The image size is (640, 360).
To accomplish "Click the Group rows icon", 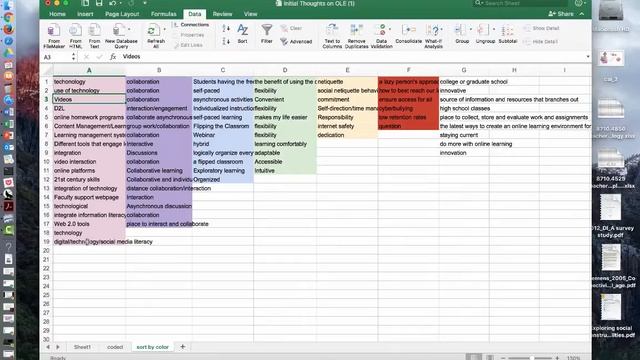I will [x=460, y=31].
